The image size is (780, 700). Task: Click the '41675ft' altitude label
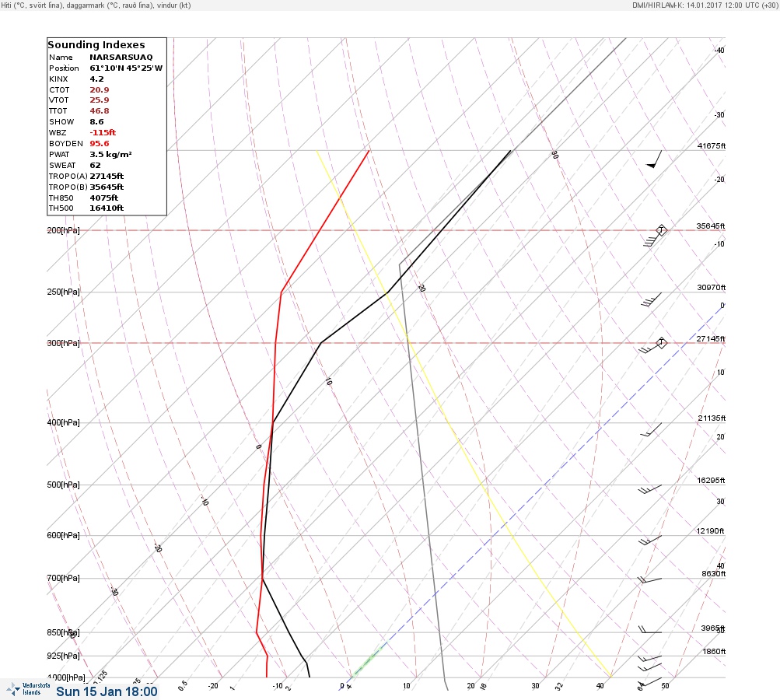pyautogui.click(x=712, y=146)
